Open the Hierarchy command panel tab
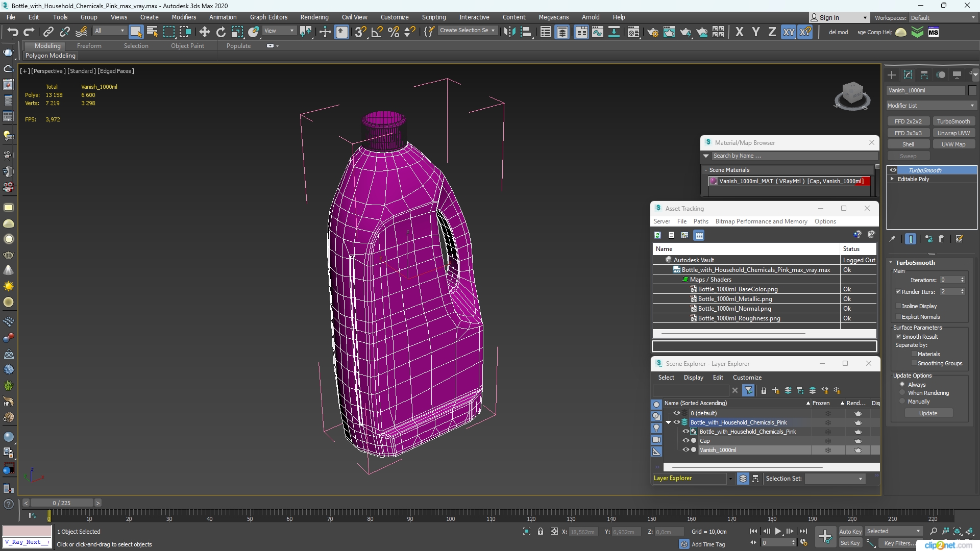This screenshot has width=980, height=551. (x=924, y=75)
